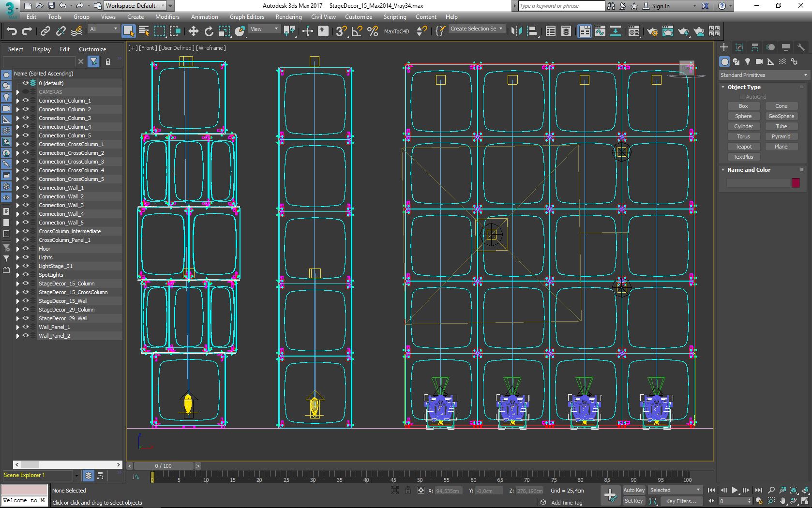Expand the Connection_Wall_1 tree item
Viewport: 812px width, 508px height.
point(18,188)
